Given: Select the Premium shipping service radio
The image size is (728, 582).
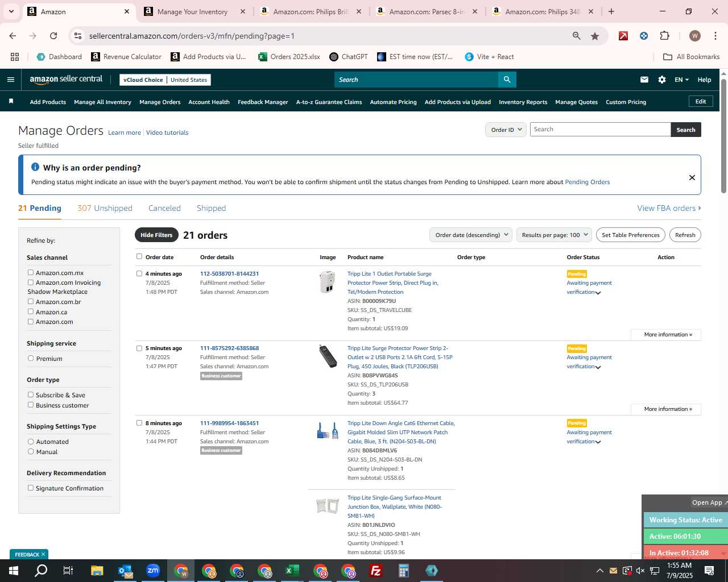Looking at the screenshot, I should click(31, 358).
